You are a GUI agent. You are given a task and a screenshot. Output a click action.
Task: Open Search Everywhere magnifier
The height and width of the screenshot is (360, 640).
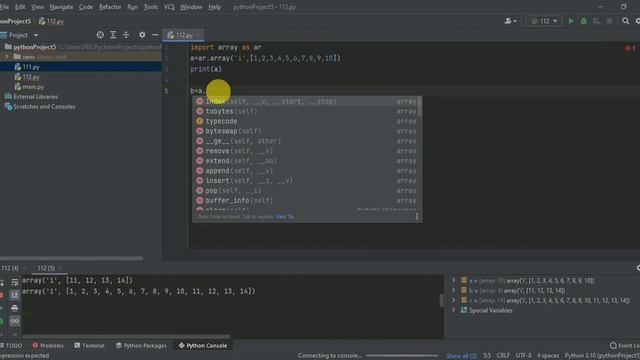pyautogui.click(x=625, y=21)
